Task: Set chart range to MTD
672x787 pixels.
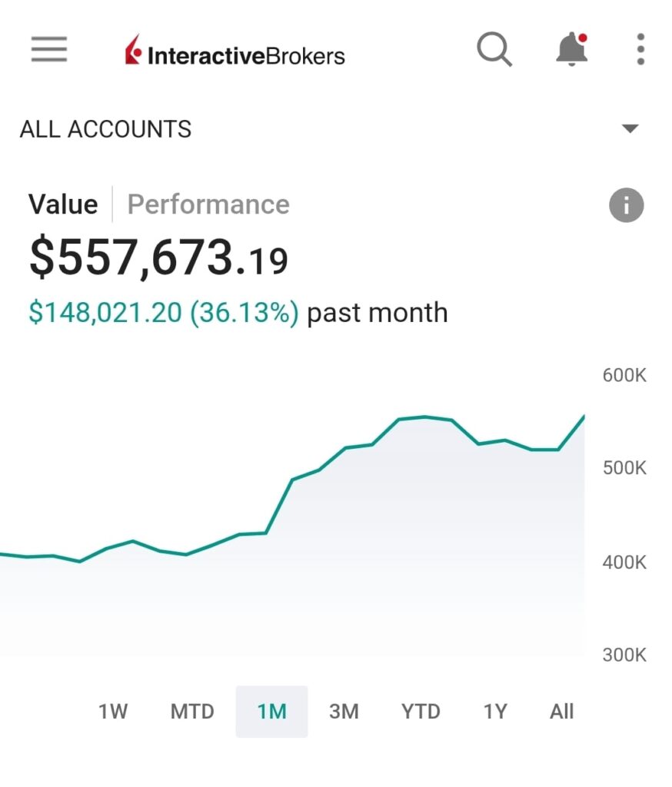Action: 192,711
